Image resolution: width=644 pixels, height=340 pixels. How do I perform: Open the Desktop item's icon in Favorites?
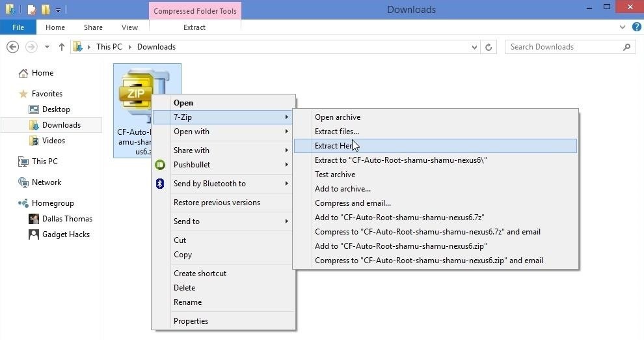[x=34, y=109]
